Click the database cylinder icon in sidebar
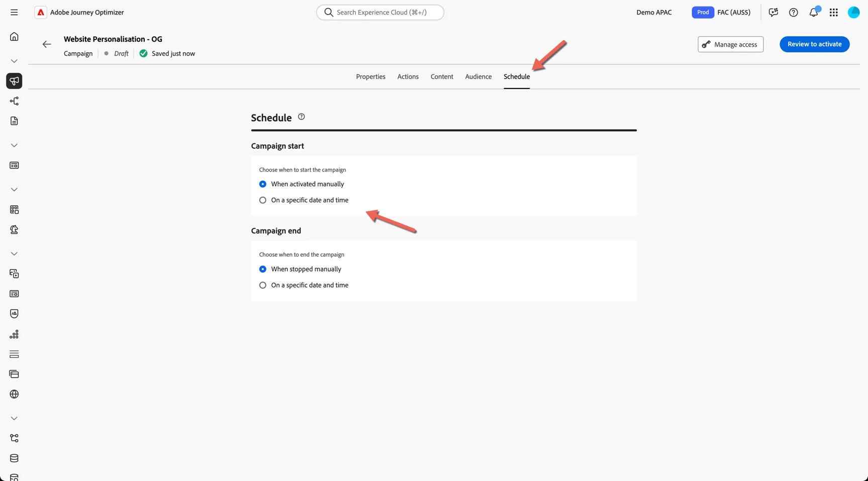The width and height of the screenshot is (868, 481). (x=14, y=458)
